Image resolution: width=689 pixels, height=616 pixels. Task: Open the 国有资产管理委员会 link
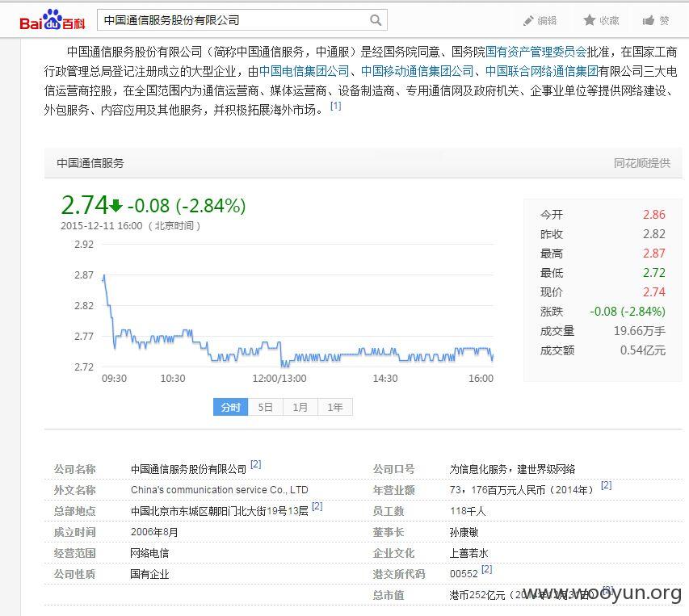click(x=536, y=52)
